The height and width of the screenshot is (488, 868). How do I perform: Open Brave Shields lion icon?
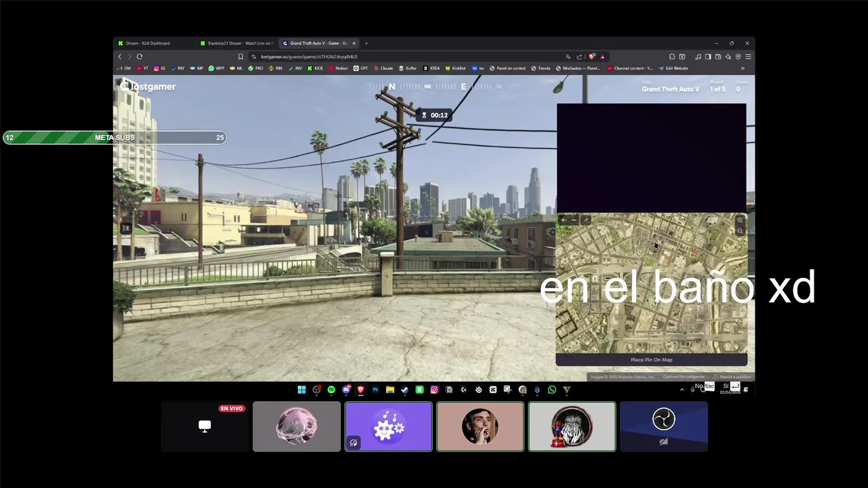tap(592, 56)
